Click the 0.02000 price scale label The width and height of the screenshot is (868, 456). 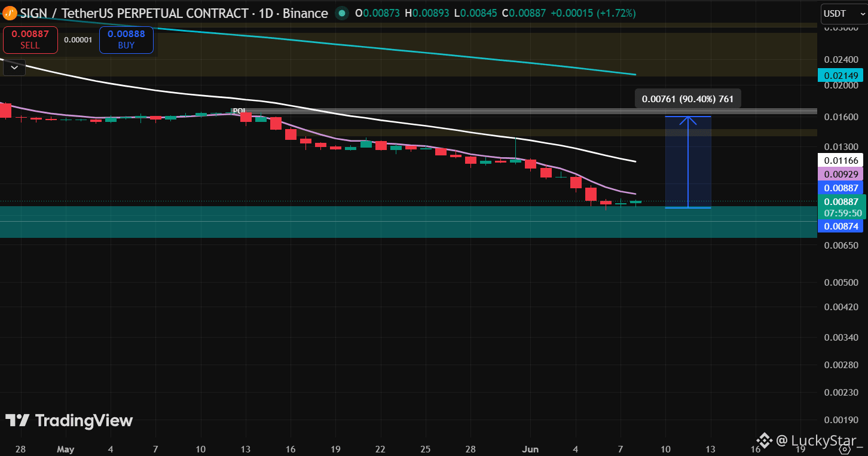841,85
